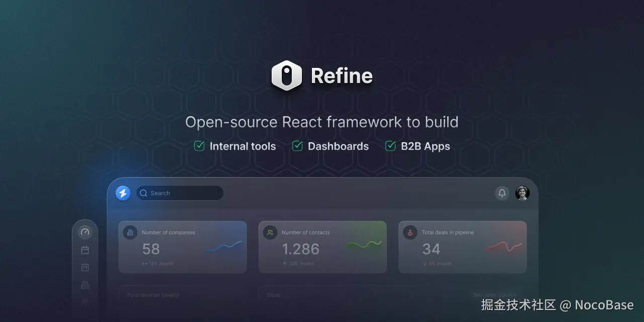Click the companies building icon in sidebar
Image resolution: width=644 pixels, height=322 pixels.
(x=85, y=285)
